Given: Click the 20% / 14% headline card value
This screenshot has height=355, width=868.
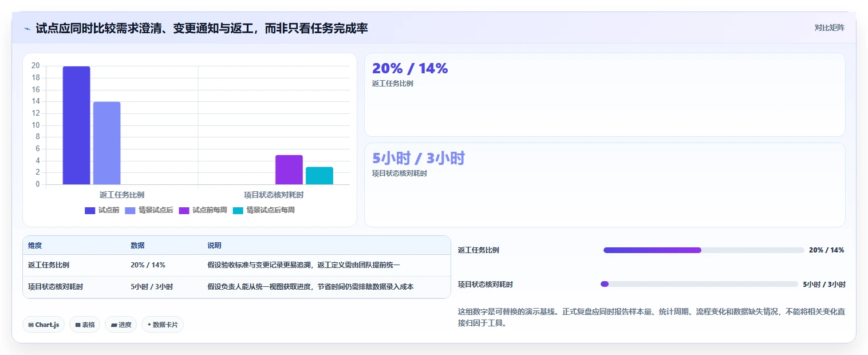Looking at the screenshot, I should pos(410,68).
